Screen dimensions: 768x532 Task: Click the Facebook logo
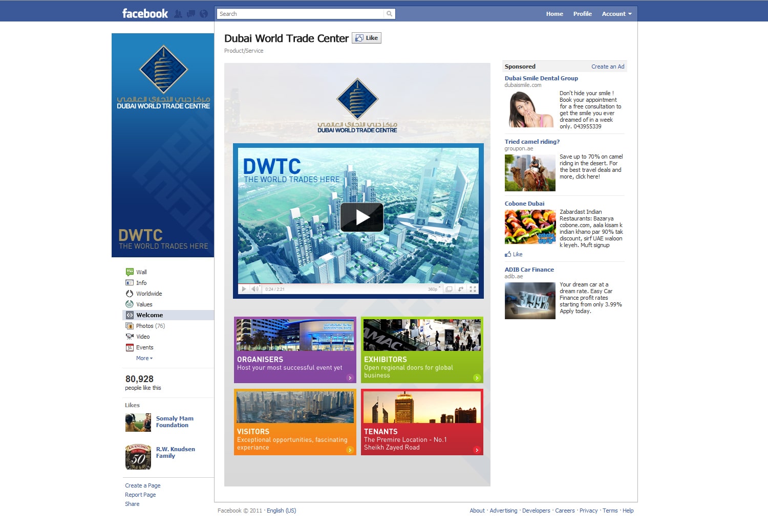point(145,14)
